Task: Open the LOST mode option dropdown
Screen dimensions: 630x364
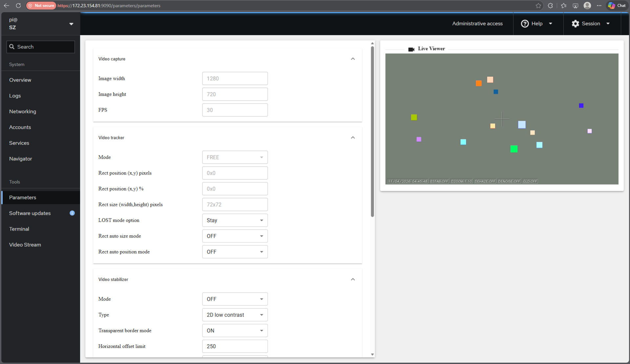Action: [235, 220]
